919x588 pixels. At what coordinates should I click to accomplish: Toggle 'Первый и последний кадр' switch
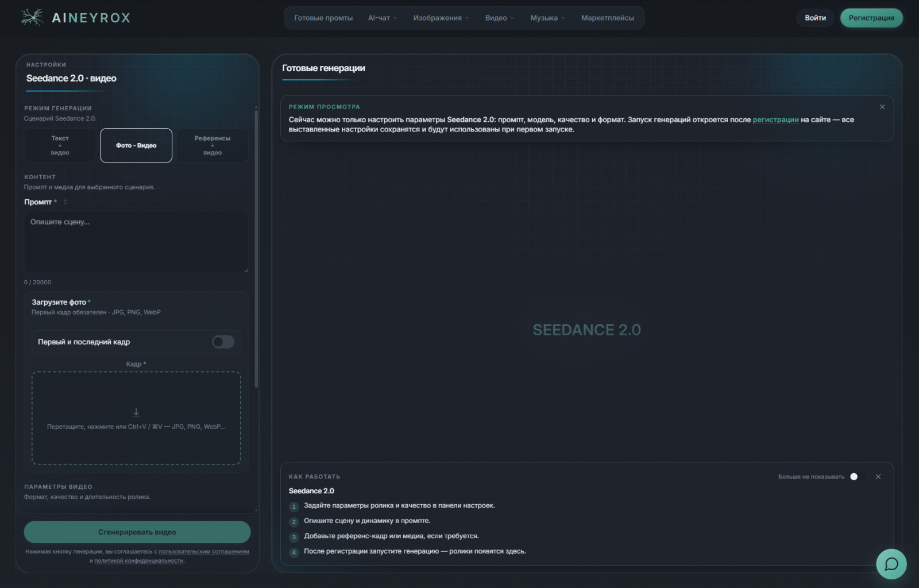223,342
